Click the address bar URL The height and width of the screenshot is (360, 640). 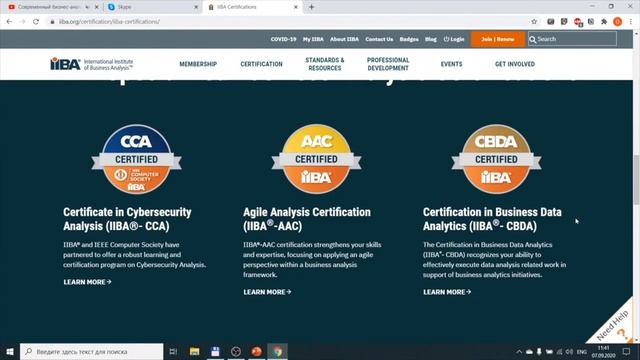click(x=109, y=22)
